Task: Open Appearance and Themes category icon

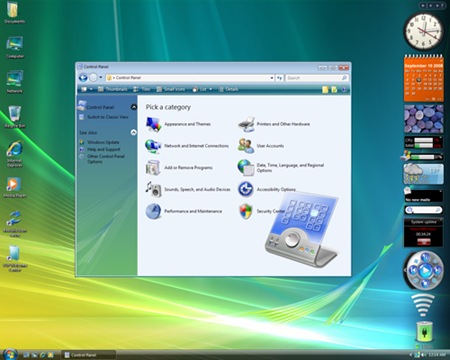Action: pos(153,124)
